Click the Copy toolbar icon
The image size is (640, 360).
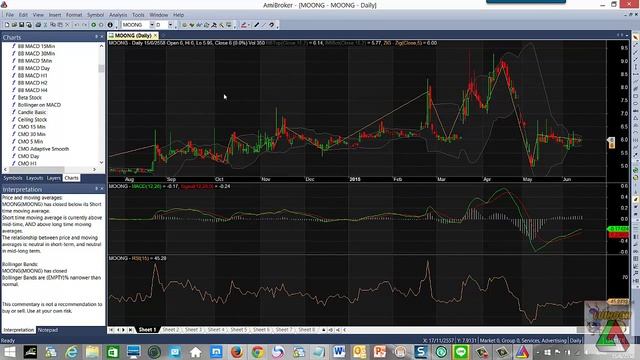pyautogui.click(x=53, y=25)
